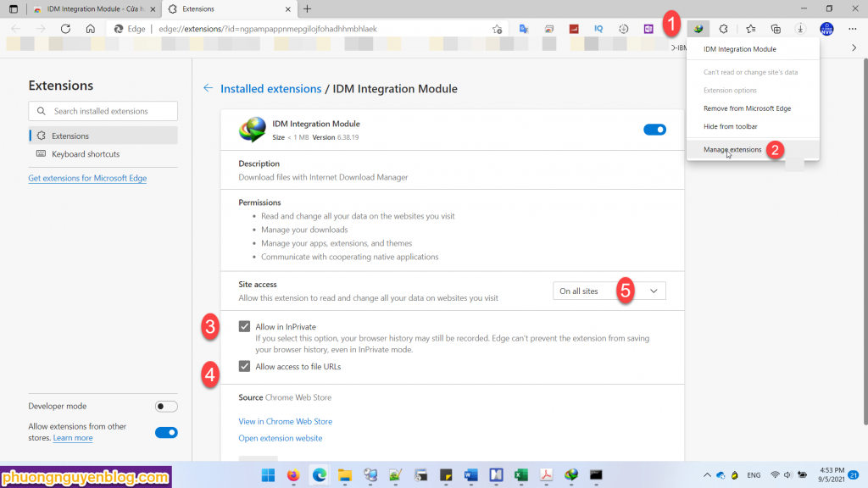The width and height of the screenshot is (868, 488).
Task: Click Open extension website link
Action: [x=280, y=438]
